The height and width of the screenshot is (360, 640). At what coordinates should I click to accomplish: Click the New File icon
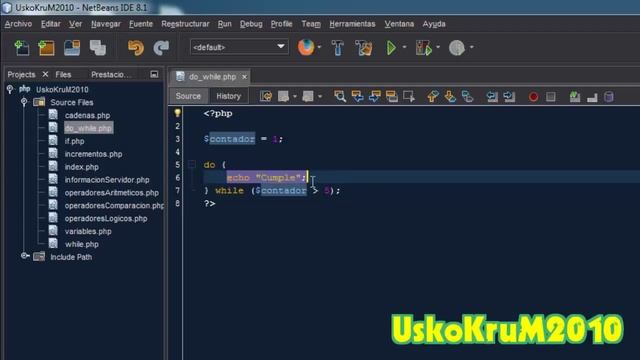pos(22,48)
